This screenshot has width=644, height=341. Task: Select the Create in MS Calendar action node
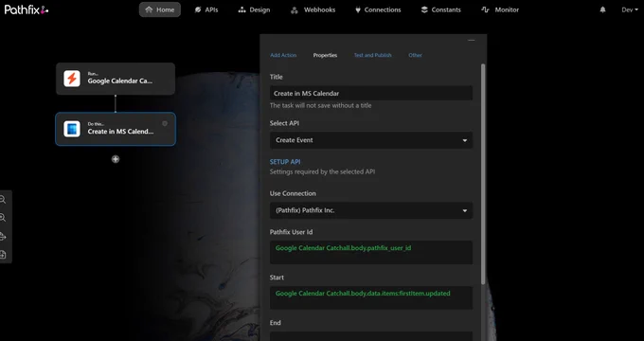[116, 129]
